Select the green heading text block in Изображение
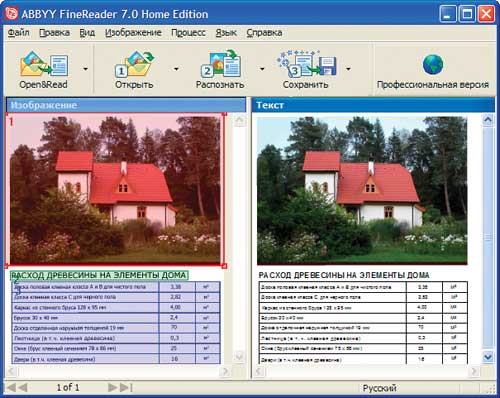Screen dimensions: 500x398 [x=99, y=275]
